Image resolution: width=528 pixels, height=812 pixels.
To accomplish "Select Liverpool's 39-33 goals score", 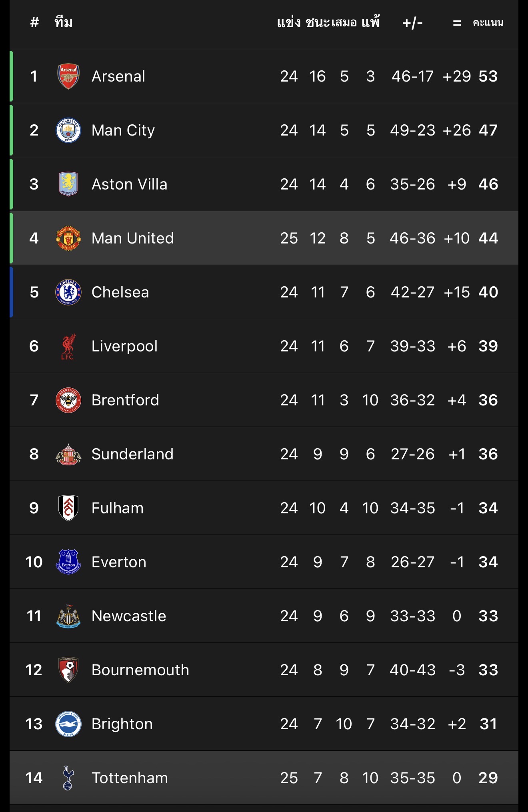I will point(412,346).
